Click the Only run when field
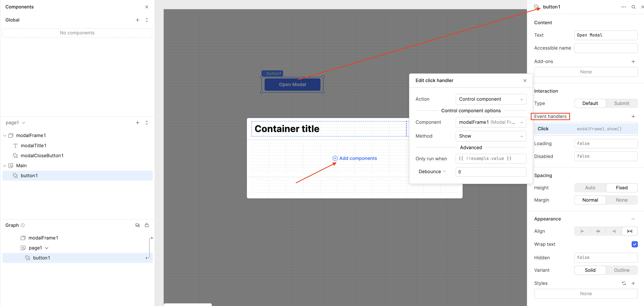Image resolution: width=644 pixels, height=306 pixels. tap(491, 159)
